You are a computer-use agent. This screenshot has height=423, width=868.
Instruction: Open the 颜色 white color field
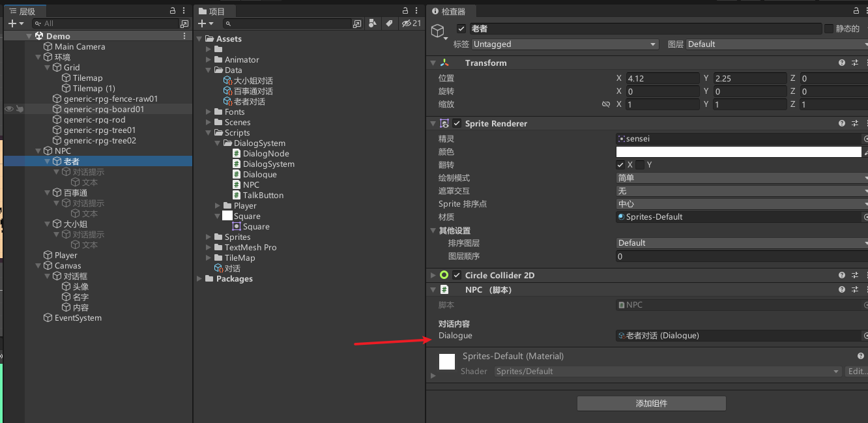coord(739,152)
